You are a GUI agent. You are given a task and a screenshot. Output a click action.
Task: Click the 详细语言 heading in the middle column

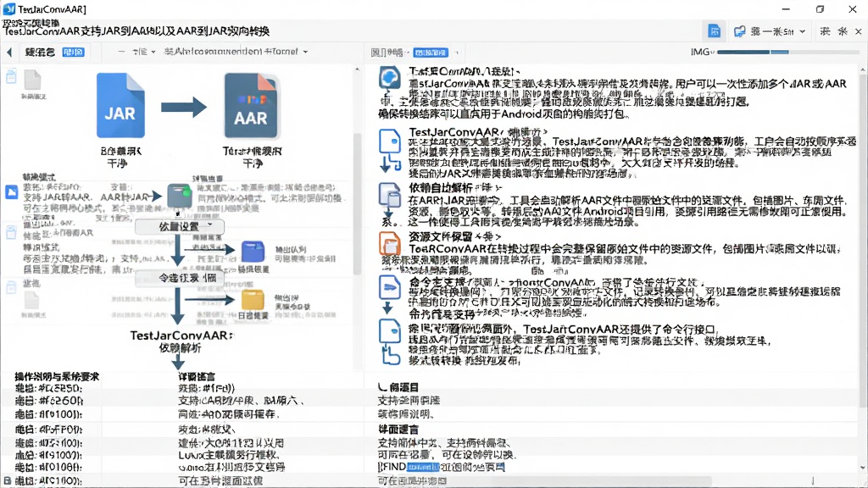point(197,376)
